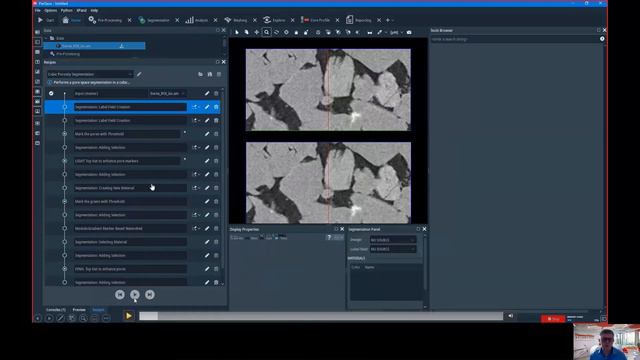Image resolution: width=640 pixels, height=360 pixels.
Task: Switch to the Preview tab
Action: click(79, 310)
